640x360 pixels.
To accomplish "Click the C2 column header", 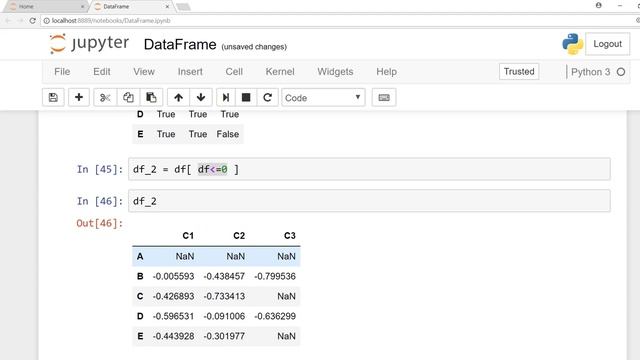I will (x=239, y=236).
